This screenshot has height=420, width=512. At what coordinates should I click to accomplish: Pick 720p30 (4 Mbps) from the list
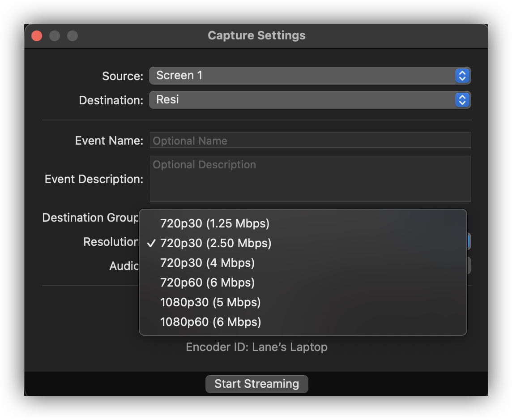click(x=207, y=263)
